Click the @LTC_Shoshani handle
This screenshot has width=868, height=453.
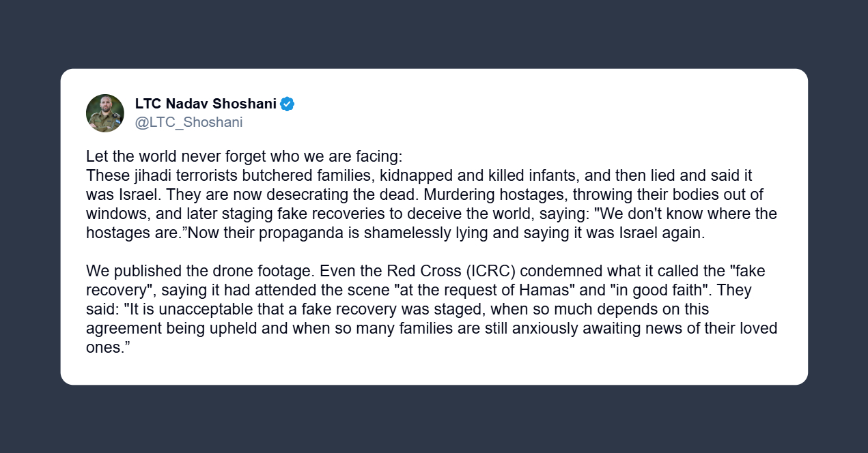click(x=188, y=122)
